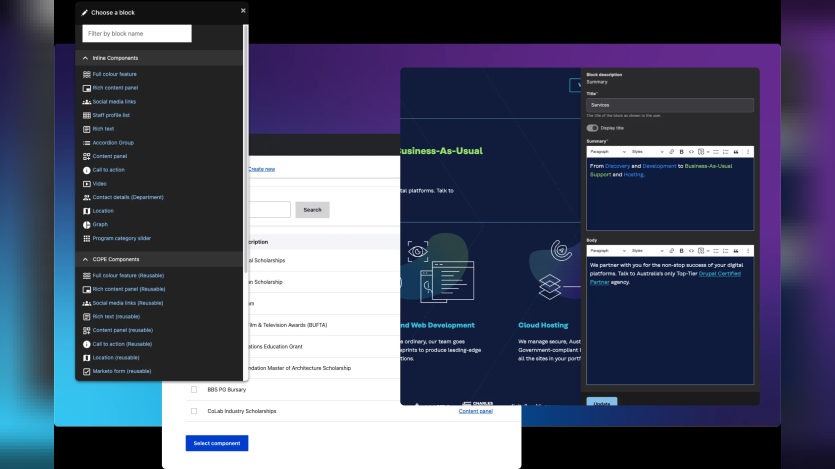Click the Contact details (Department) icon
This screenshot has height=469, width=835.
coord(86,198)
